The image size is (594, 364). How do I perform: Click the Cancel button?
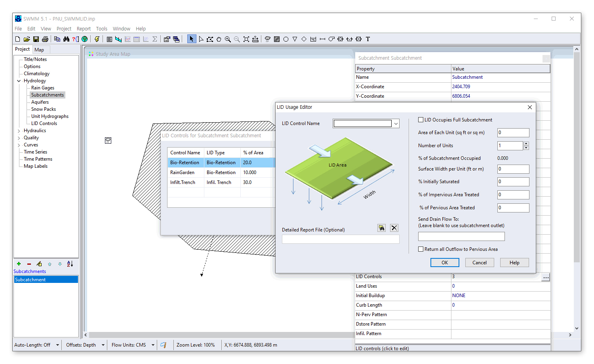click(x=479, y=263)
